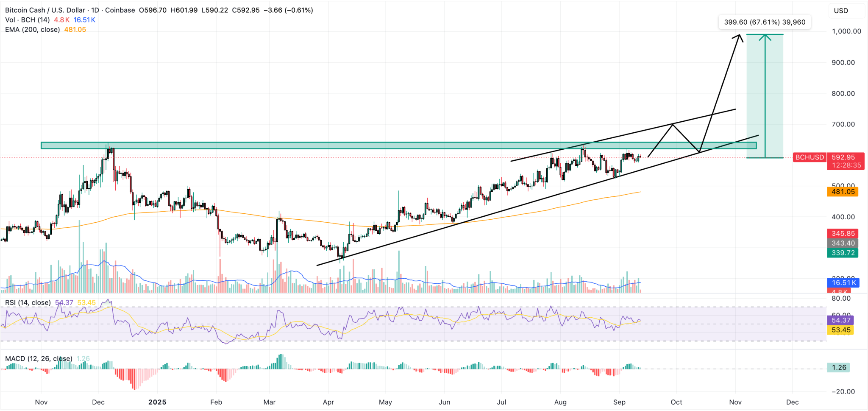
Task: Open the Bitcoin Cash / U.S. Dollar symbol search
Action: (46, 10)
